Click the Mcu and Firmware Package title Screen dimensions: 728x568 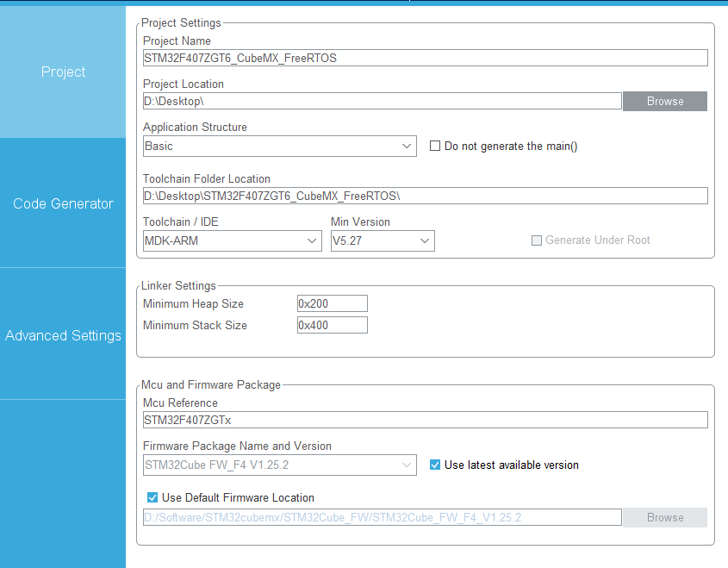click(211, 384)
